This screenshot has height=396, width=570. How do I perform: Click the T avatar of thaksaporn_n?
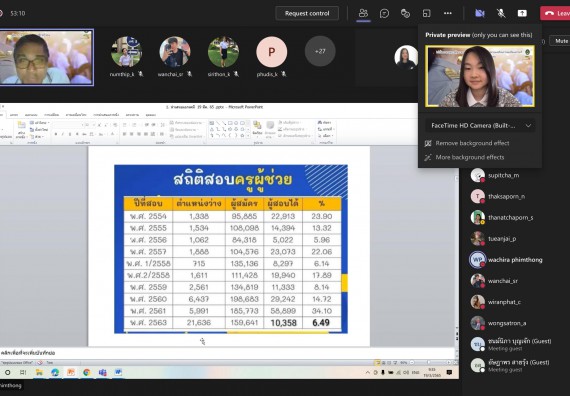(x=477, y=196)
